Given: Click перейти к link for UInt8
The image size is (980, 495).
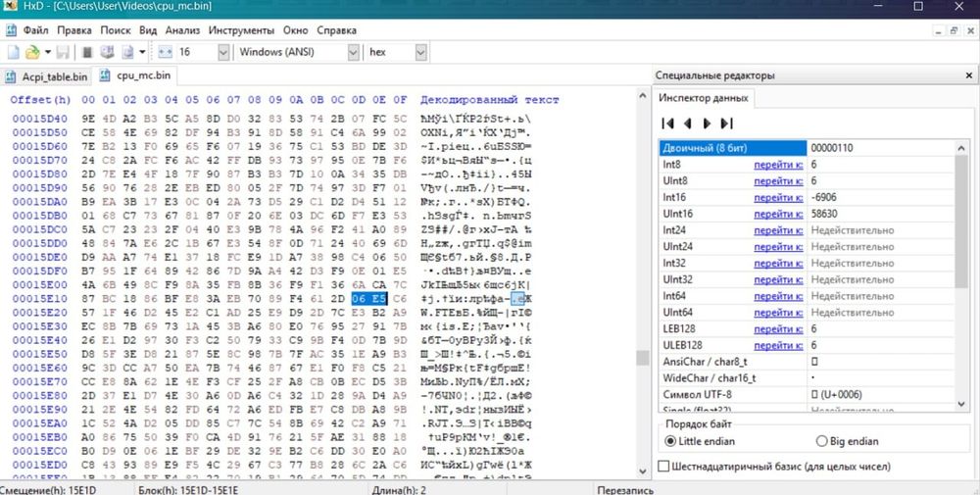Looking at the screenshot, I should 778,180.
